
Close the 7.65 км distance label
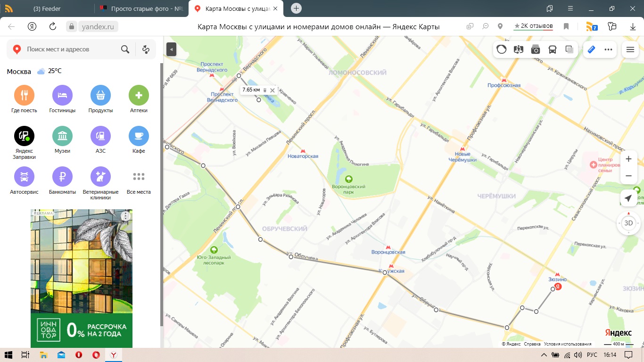[272, 90]
